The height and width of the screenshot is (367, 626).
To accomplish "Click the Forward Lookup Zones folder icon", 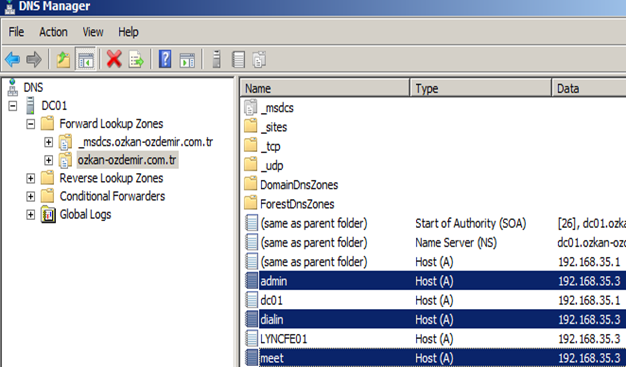I will [47, 123].
